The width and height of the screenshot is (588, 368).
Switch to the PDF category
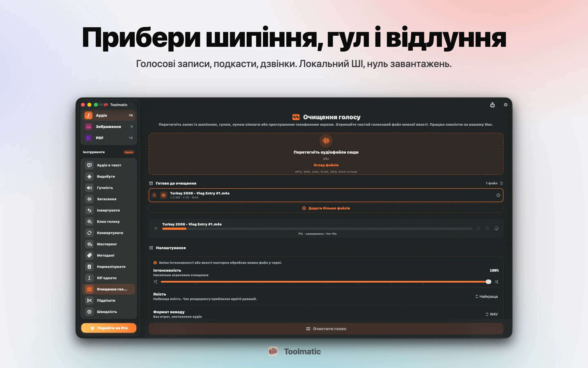tap(109, 138)
